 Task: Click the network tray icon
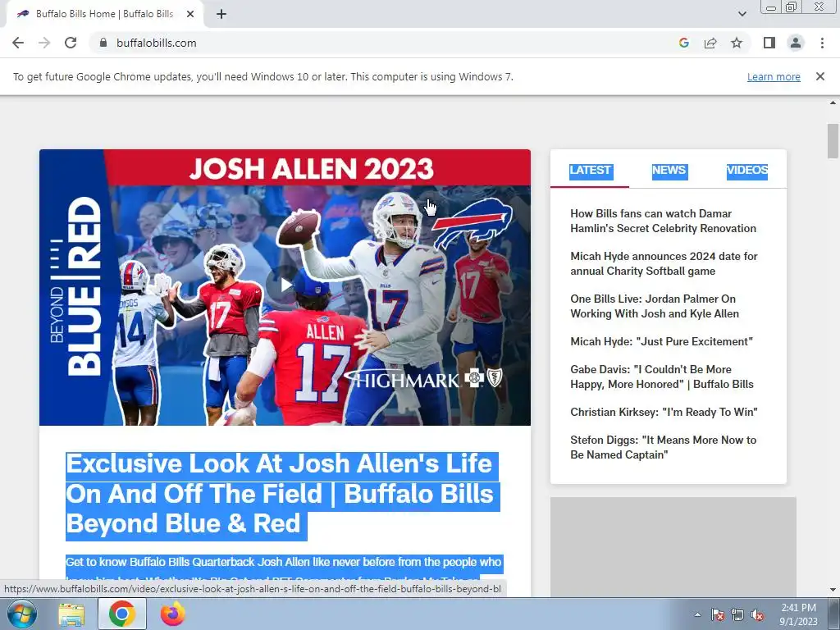click(x=737, y=614)
